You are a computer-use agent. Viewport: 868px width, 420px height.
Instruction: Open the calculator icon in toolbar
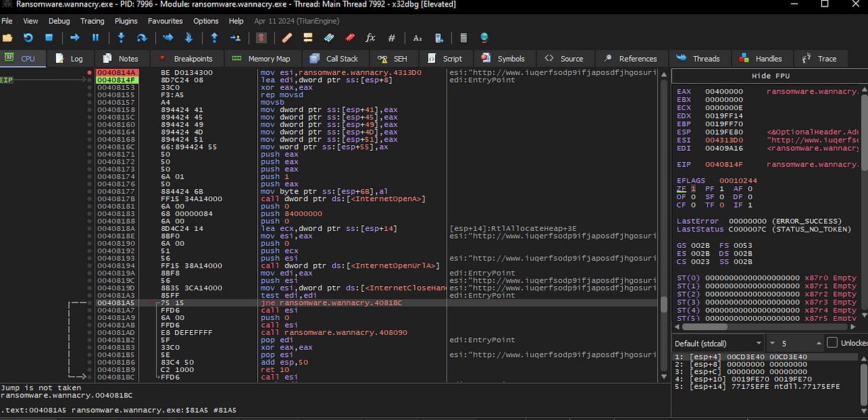[463, 38]
